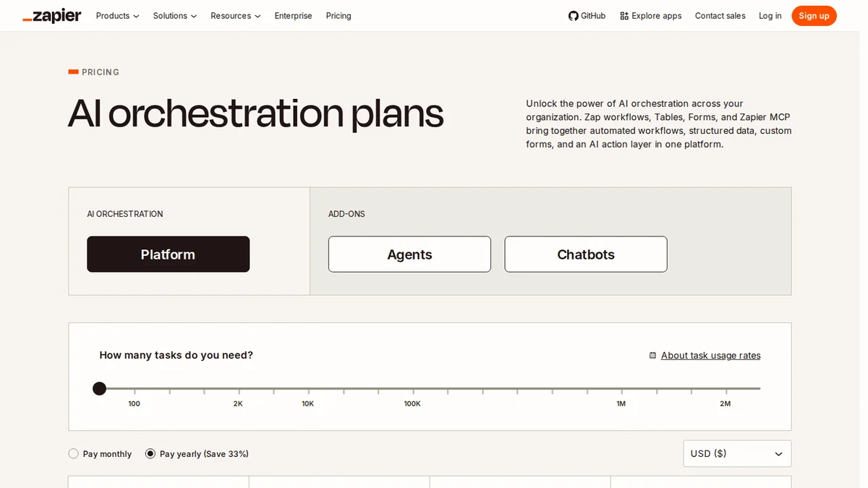Open Pricing in the top navigation
The image size is (868, 488).
(x=339, y=16)
